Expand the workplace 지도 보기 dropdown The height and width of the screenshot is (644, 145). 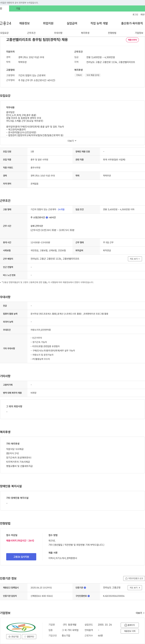click(x=135, y=259)
